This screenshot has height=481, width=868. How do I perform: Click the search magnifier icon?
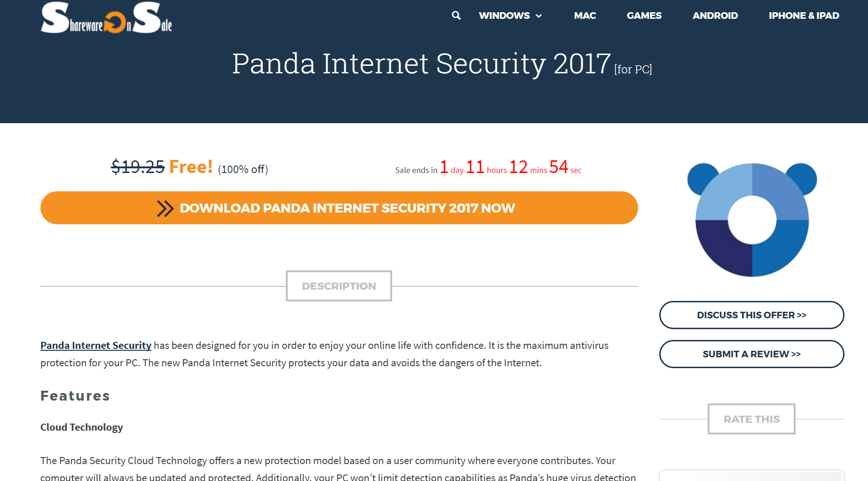point(456,16)
